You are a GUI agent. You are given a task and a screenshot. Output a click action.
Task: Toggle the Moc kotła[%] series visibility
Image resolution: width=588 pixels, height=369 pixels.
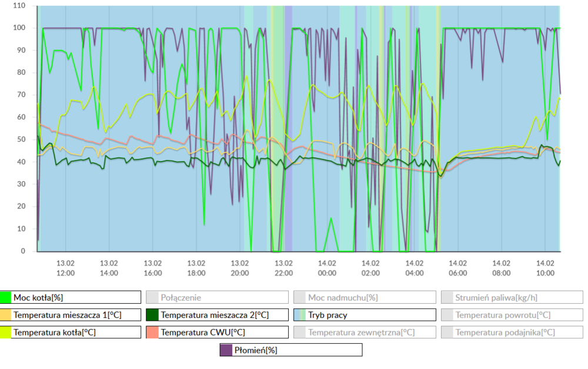coord(71,297)
